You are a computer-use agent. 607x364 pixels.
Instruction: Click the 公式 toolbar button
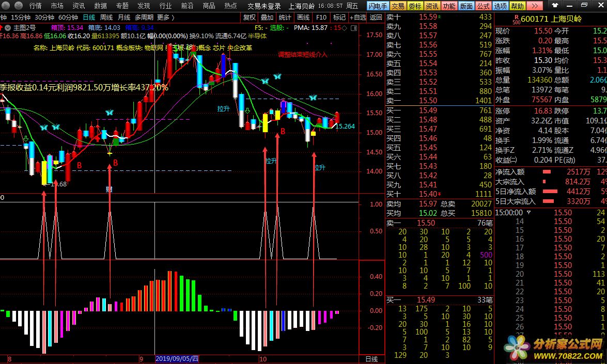[x=483, y=6]
